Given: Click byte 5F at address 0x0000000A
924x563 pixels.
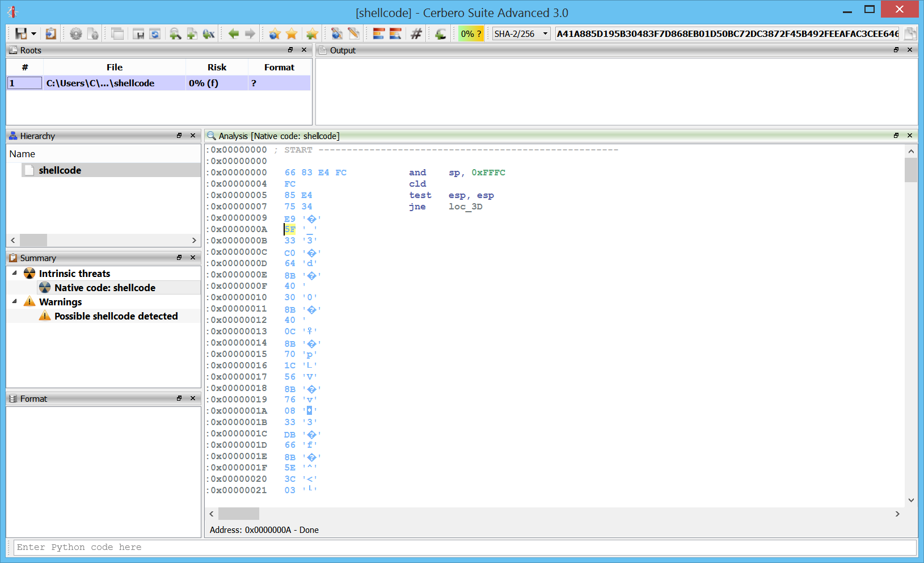Looking at the screenshot, I should [x=290, y=229].
